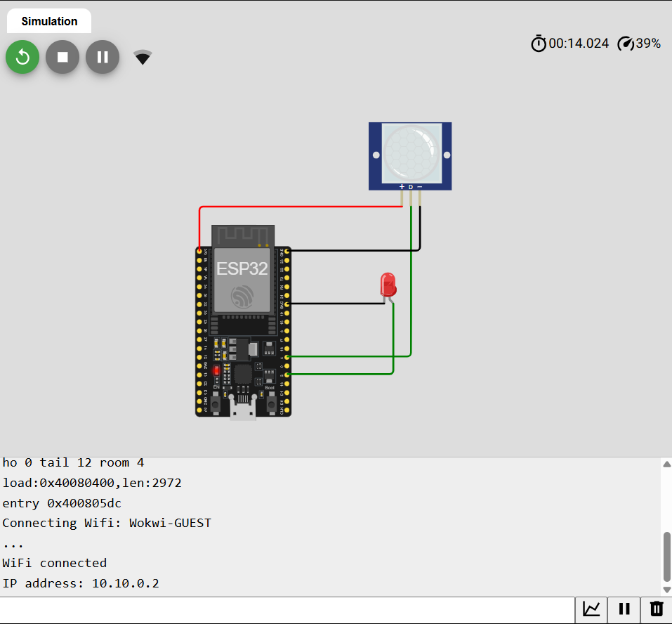This screenshot has width=672, height=624.
Task: Click the CPU load gauge icon
Action: tap(625, 43)
